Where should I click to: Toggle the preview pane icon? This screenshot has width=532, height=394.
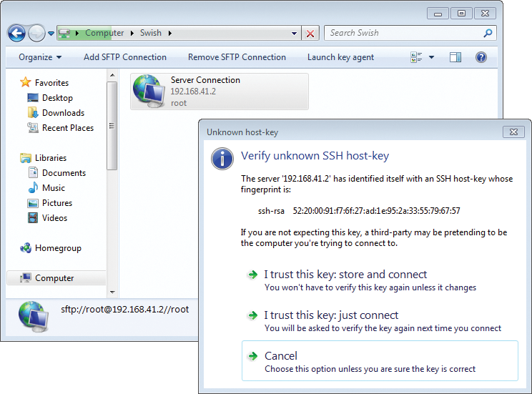click(455, 57)
